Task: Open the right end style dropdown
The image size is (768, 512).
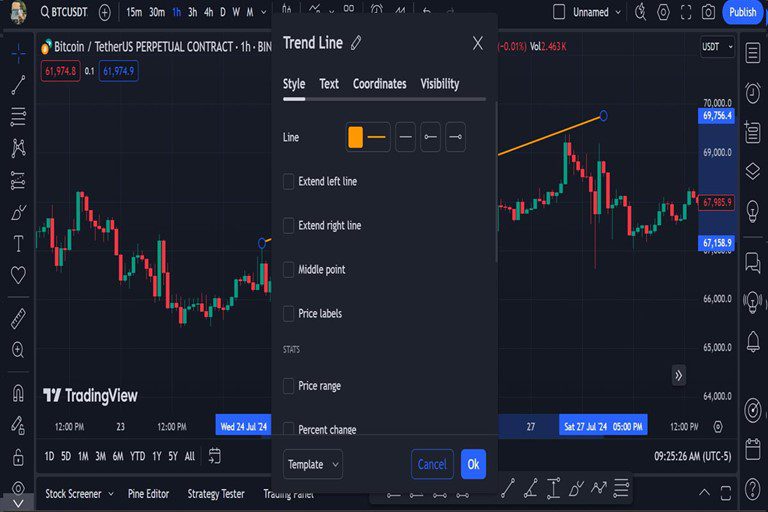Action: click(x=456, y=137)
